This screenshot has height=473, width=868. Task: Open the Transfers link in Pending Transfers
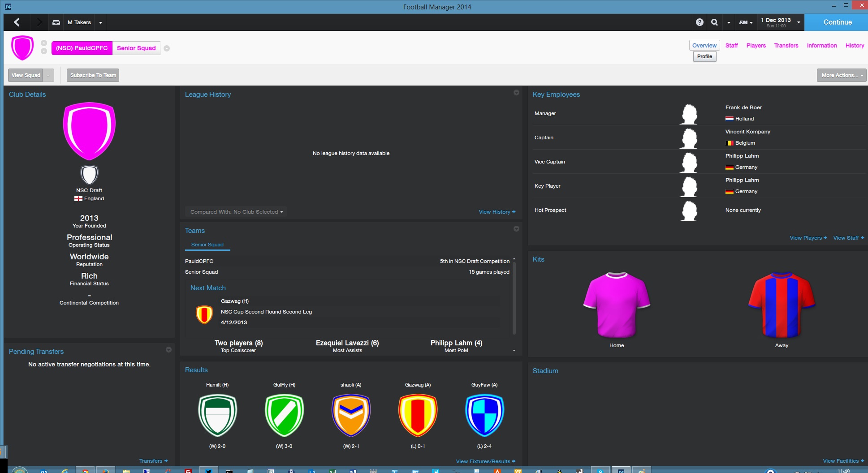(153, 461)
